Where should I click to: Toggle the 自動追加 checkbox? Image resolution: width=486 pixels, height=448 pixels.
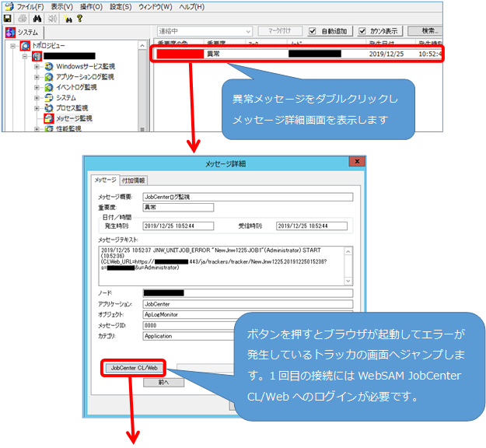pos(312,31)
